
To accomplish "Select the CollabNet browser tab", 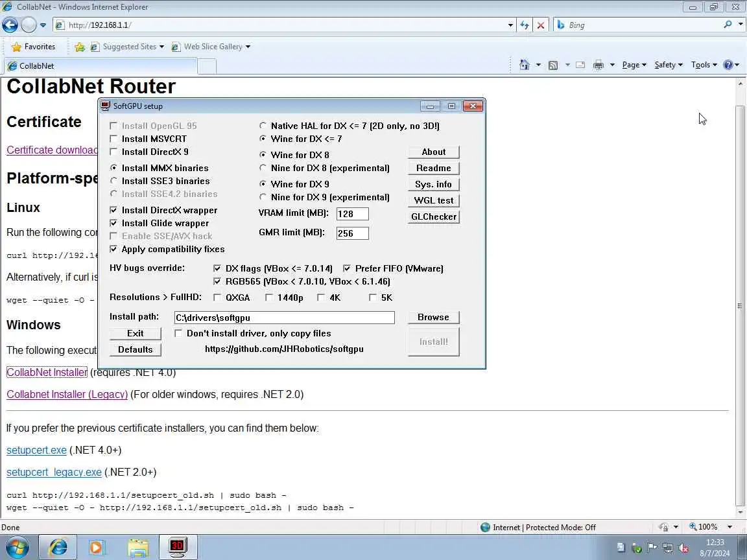I will pos(100,66).
